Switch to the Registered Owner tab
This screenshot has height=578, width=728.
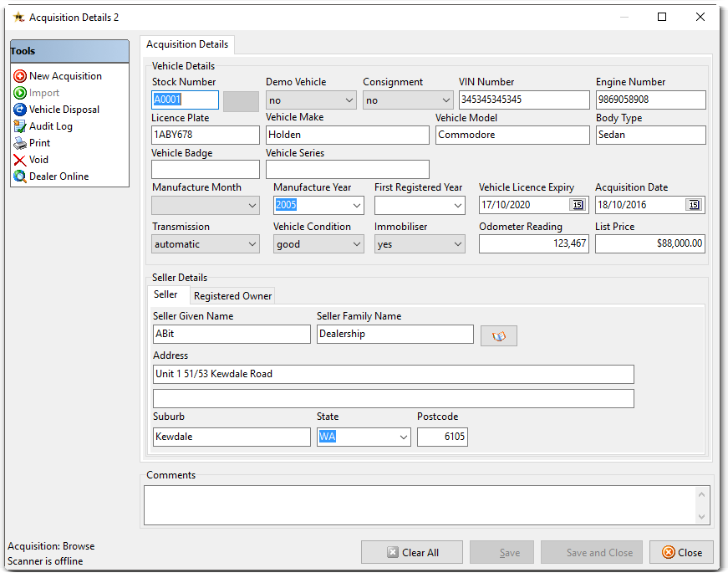232,296
